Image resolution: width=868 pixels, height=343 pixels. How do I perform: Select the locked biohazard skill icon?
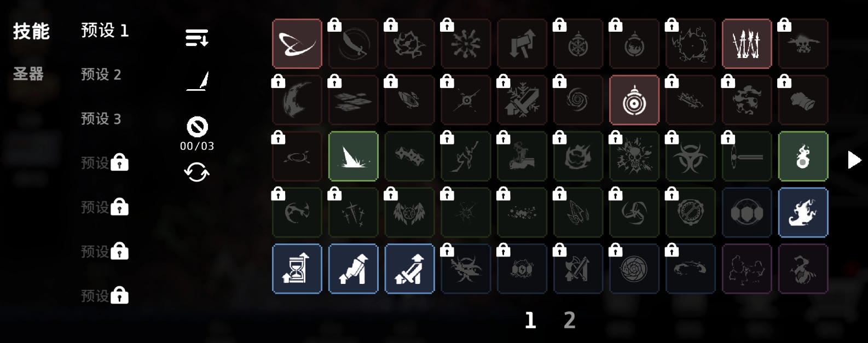691,156
